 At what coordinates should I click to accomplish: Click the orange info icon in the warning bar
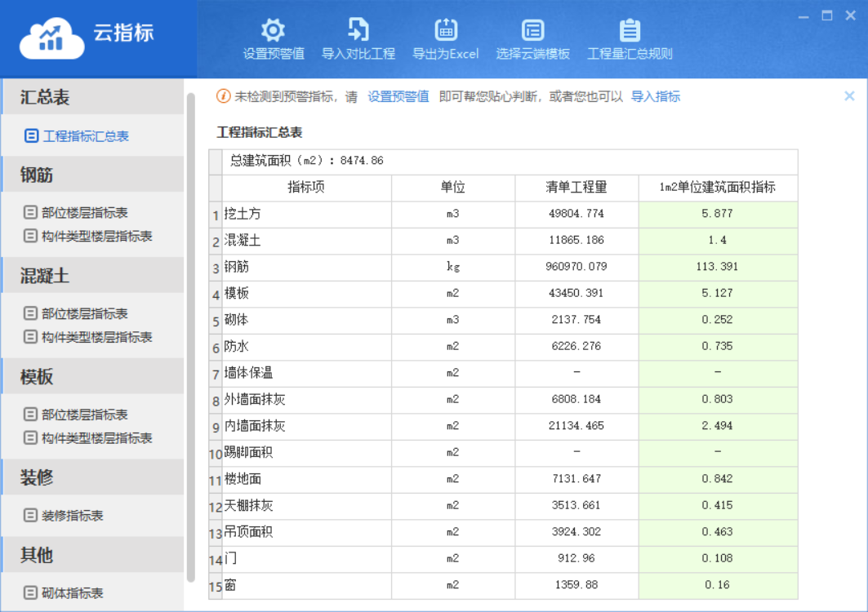tap(223, 96)
